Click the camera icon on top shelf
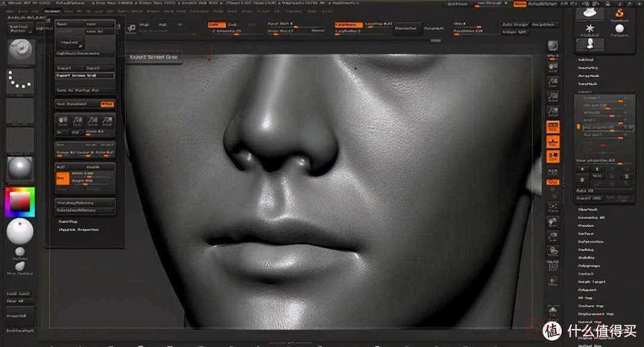The width and height of the screenshot is (644, 347). point(132,28)
